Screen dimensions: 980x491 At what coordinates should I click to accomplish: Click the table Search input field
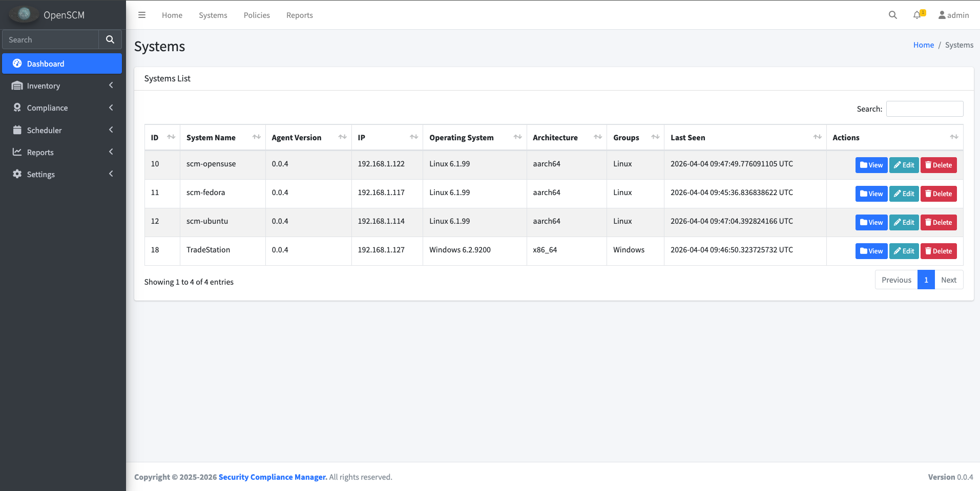point(924,109)
